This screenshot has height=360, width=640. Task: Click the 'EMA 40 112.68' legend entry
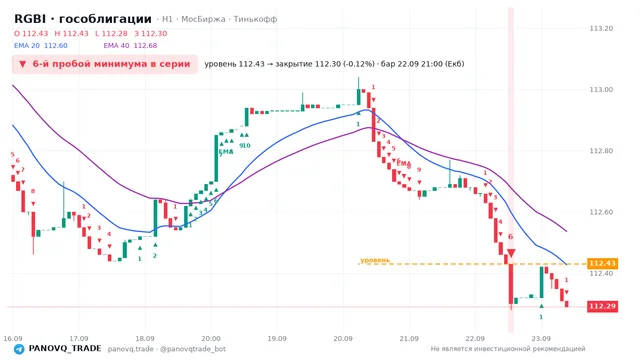pyautogui.click(x=130, y=46)
